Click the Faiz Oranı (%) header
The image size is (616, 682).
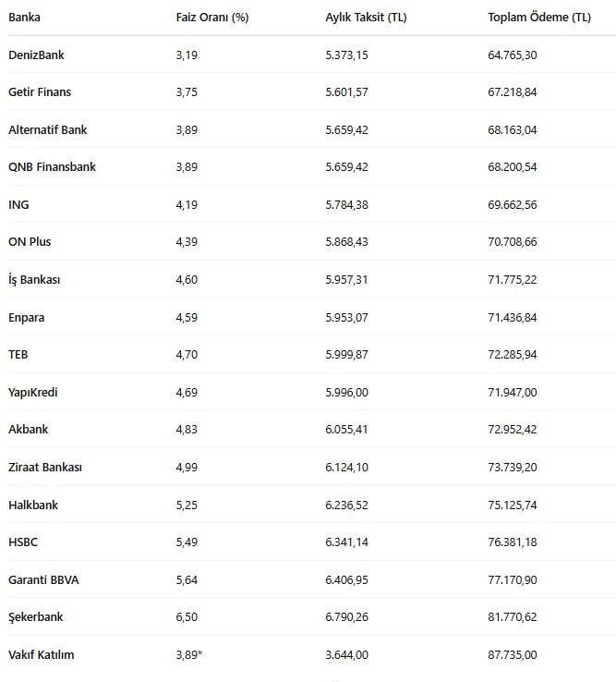(x=212, y=18)
